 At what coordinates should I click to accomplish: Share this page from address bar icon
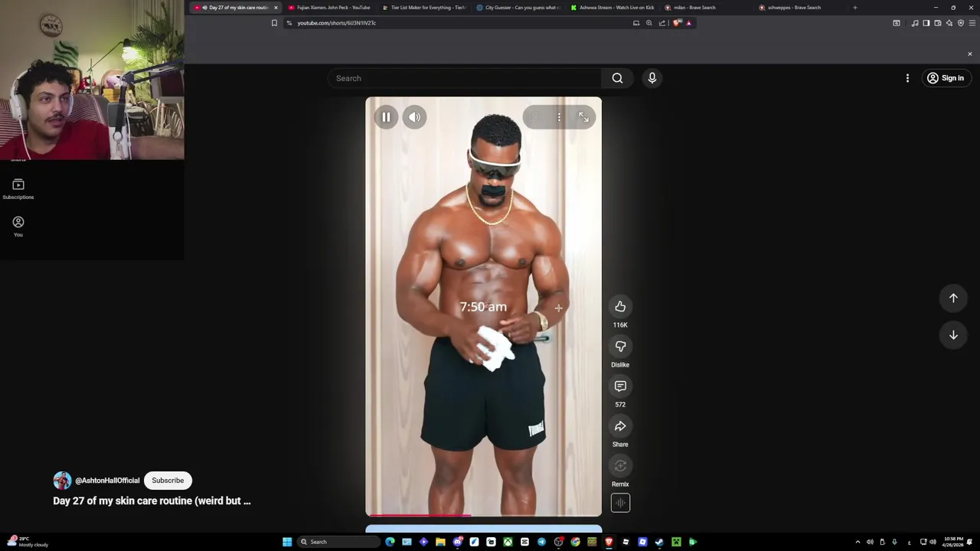click(x=662, y=23)
